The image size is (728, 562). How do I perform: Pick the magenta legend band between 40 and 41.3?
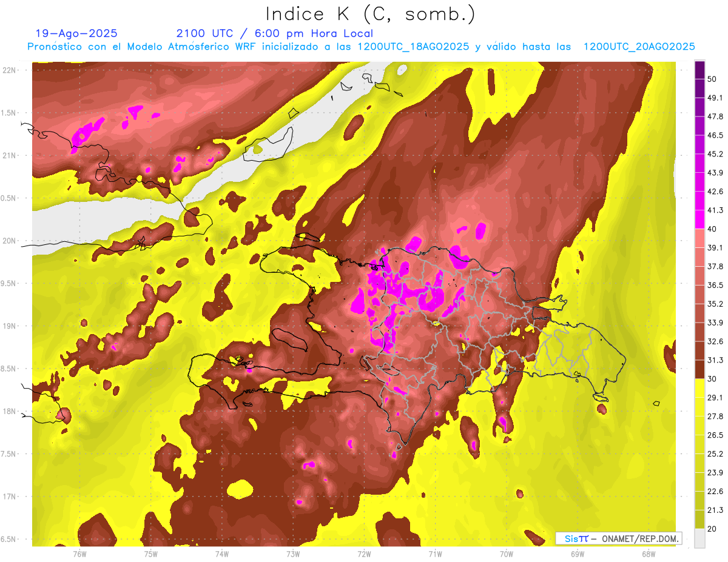tap(699, 219)
